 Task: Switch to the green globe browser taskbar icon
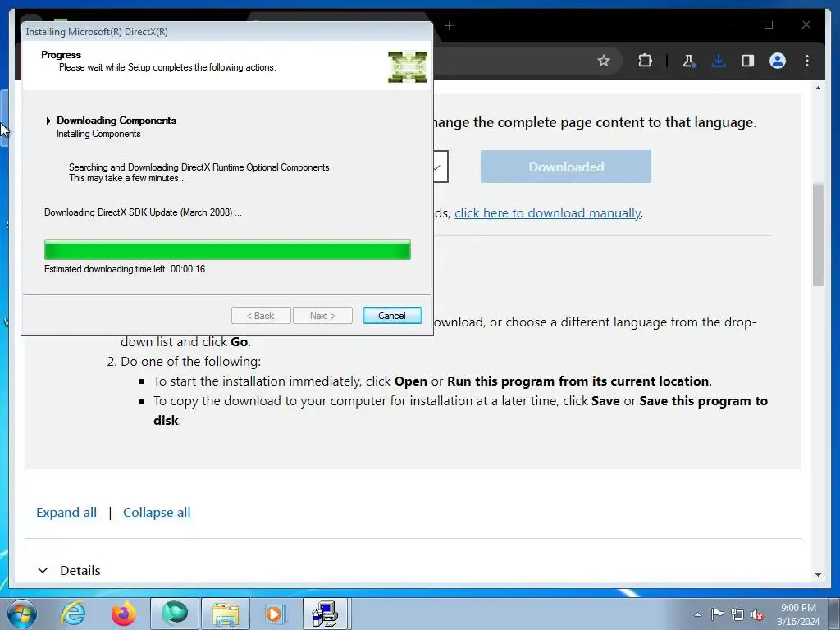tap(175, 614)
